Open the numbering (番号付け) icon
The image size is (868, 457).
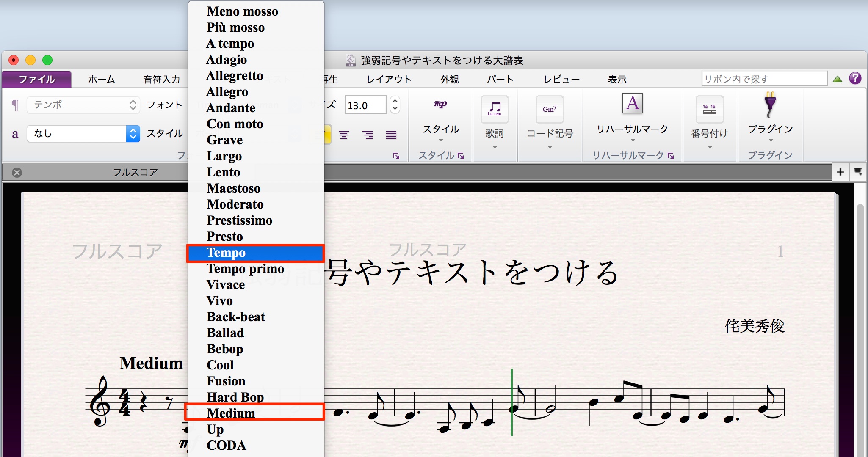709,109
